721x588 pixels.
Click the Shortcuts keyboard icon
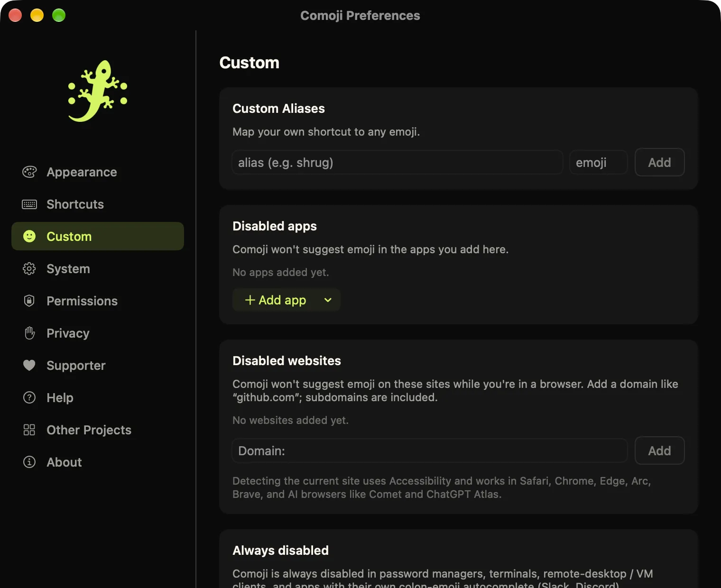pos(29,204)
